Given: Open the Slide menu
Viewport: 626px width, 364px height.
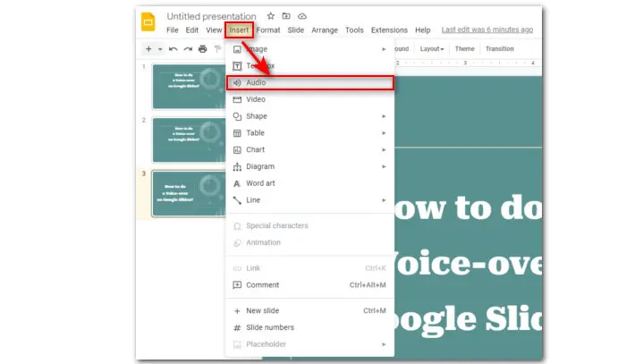Looking at the screenshot, I should click(295, 30).
